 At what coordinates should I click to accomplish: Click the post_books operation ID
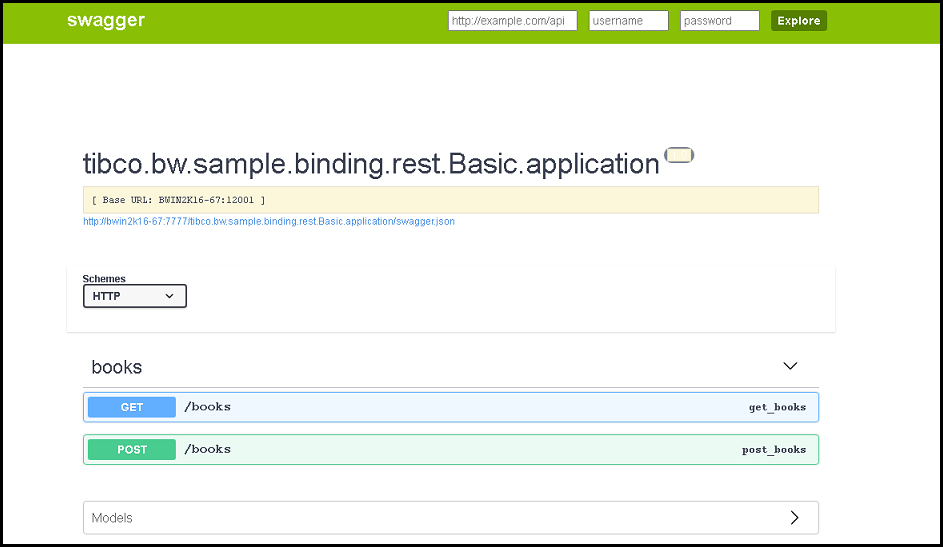pos(774,450)
